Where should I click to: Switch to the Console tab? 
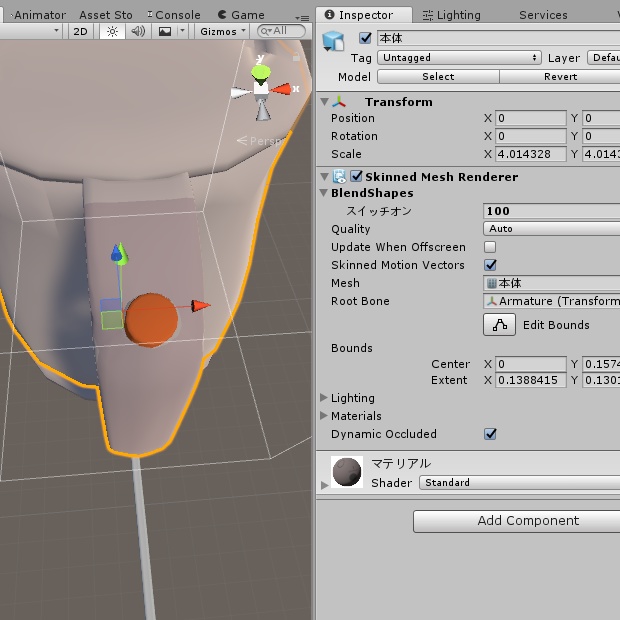(x=174, y=15)
